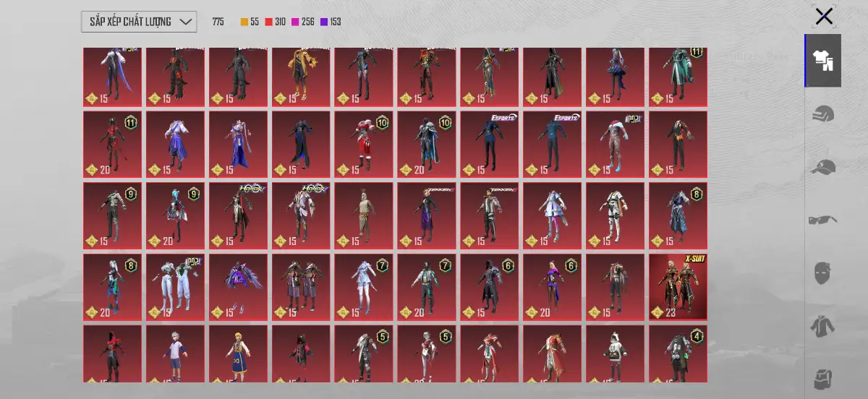Select the white-red outfit with badge 5

(x=426, y=353)
